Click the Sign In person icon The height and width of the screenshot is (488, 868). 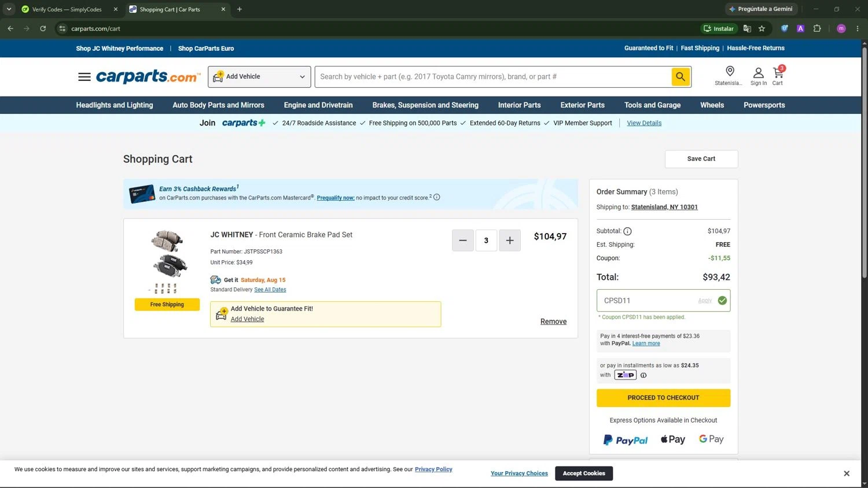[x=758, y=72]
